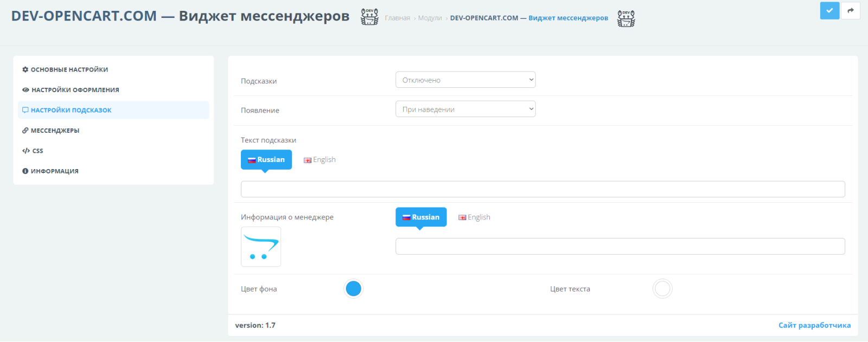The image size is (868, 342).
Task: Open ИНФОРМАЦИЯ section
Action: click(113, 171)
